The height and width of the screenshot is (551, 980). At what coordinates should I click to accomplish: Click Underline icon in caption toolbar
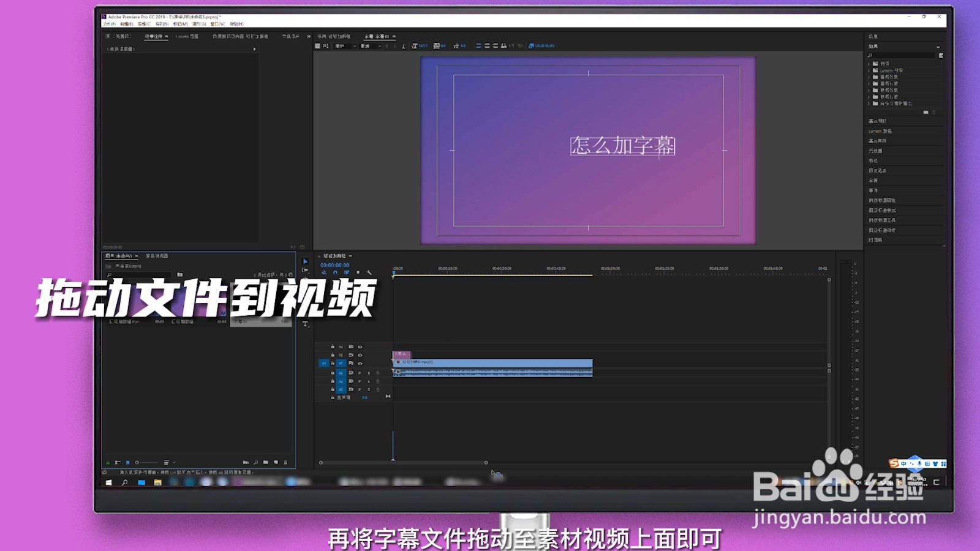click(x=403, y=46)
